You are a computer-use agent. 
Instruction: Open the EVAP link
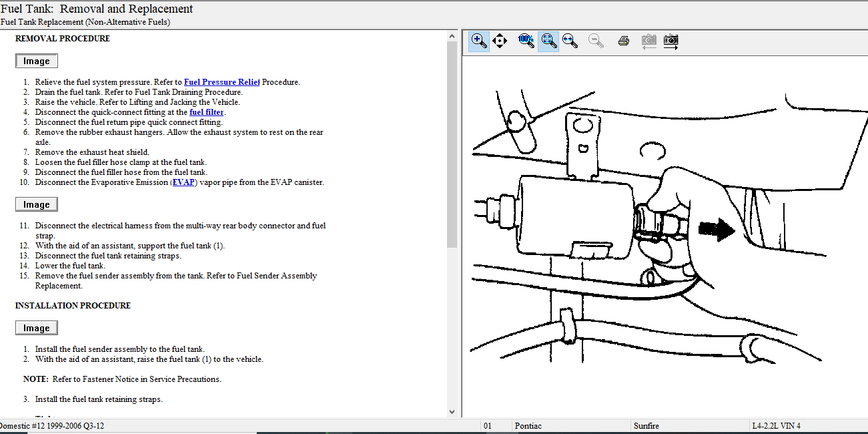[x=184, y=182]
